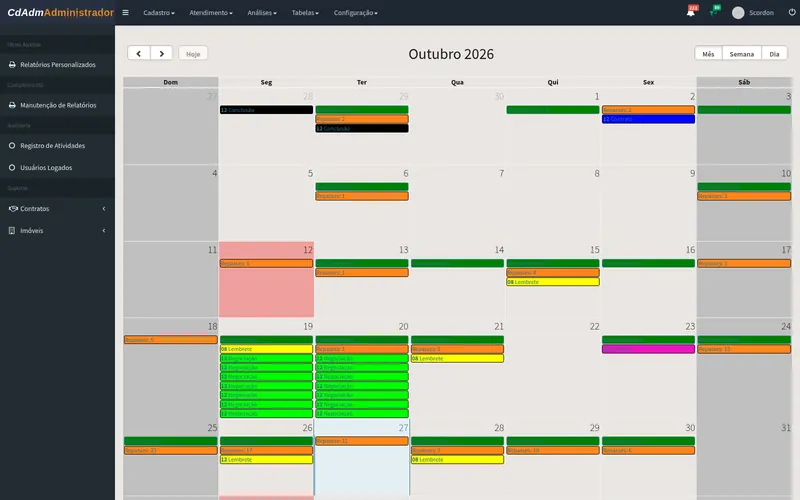Click the Manutenção de Relatórios printer icon

point(12,105)
